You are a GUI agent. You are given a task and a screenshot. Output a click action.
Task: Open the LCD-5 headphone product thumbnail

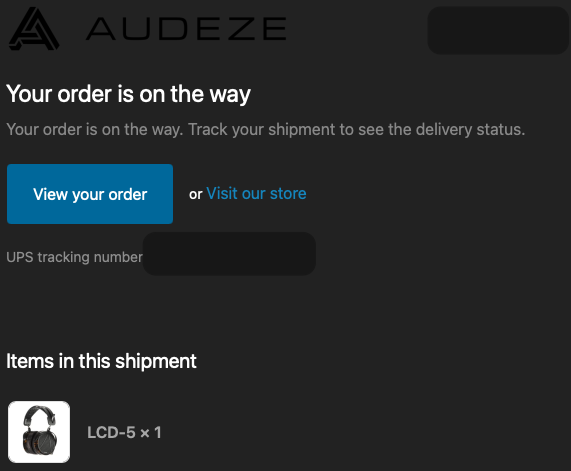coord(39,432)
